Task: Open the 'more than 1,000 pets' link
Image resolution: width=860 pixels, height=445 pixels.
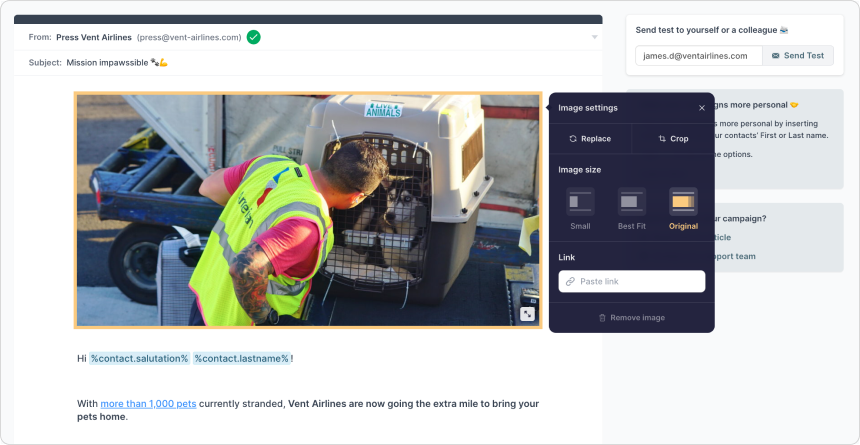Action: point(148,404)
